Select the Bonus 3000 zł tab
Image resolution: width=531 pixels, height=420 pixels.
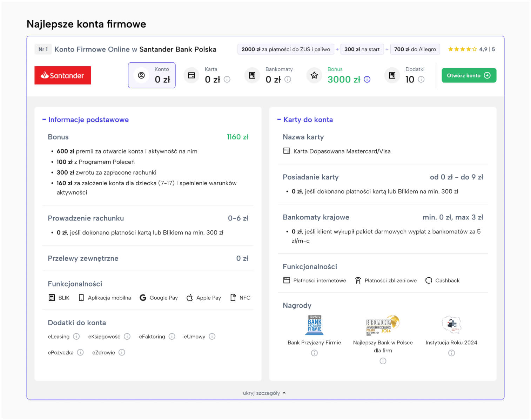(x=338, y=75)
